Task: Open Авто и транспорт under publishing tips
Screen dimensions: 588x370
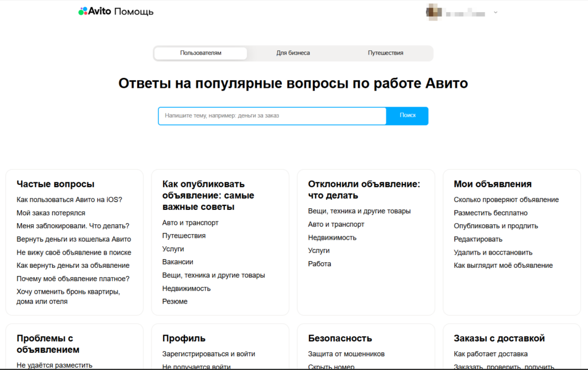Action: (190, 223)
